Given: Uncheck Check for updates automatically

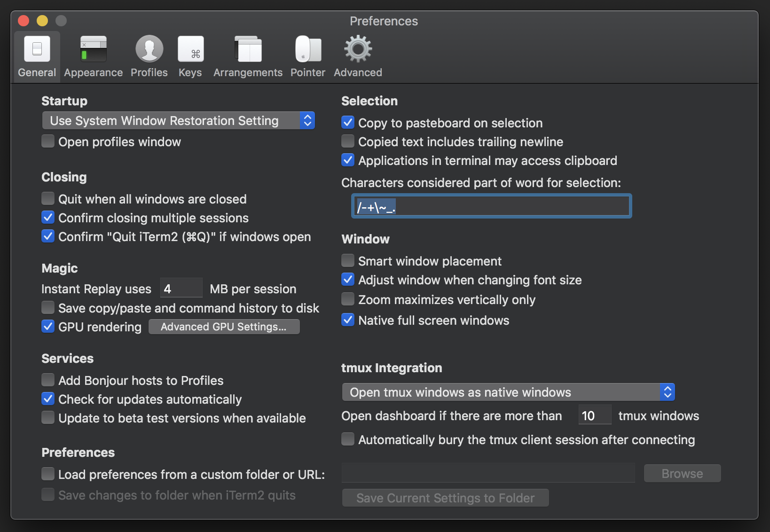Looking at the screenshot, I should 48,399.
